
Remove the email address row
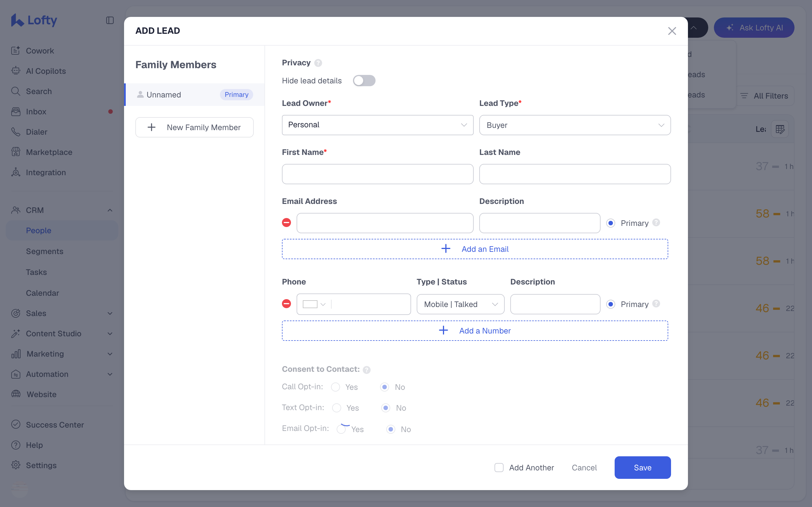click(x=286, y=223)
